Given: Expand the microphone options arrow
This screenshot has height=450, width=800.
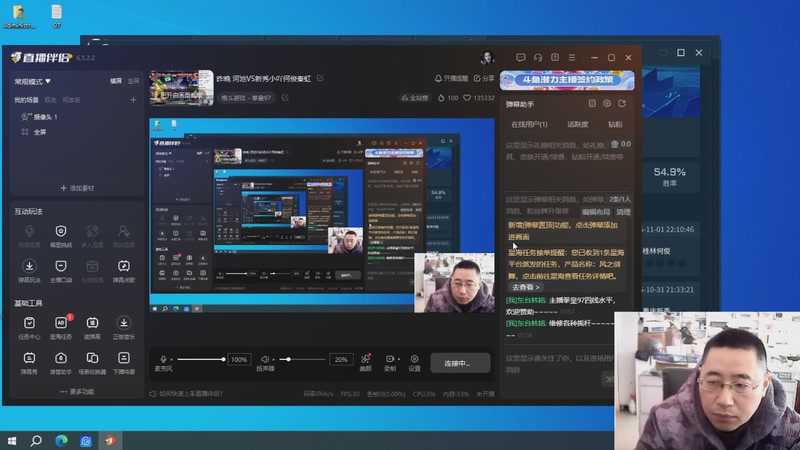Looking at the screenshot, I should [x=171, y=360].
